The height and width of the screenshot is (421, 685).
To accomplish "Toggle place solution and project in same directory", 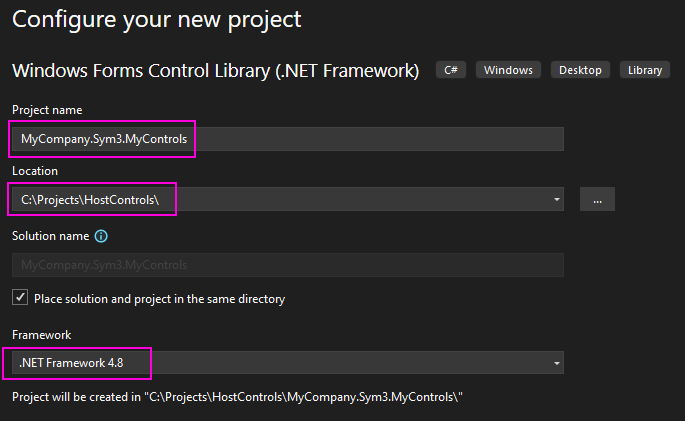I will click(19, 297).
